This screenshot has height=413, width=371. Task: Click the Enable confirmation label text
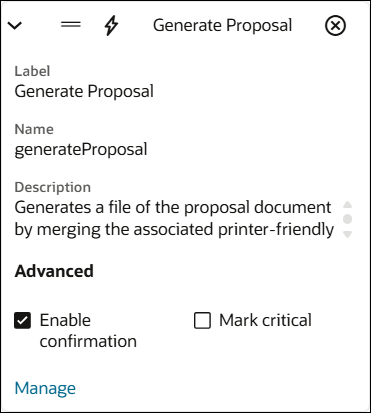point(88,331)
